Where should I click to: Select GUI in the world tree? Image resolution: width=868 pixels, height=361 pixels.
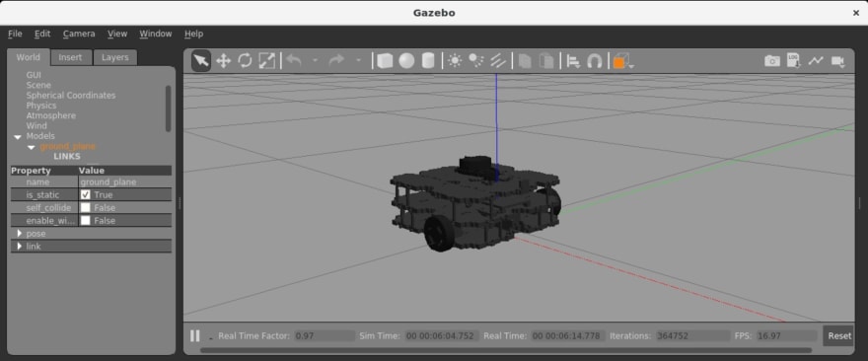tap(34, 75)
